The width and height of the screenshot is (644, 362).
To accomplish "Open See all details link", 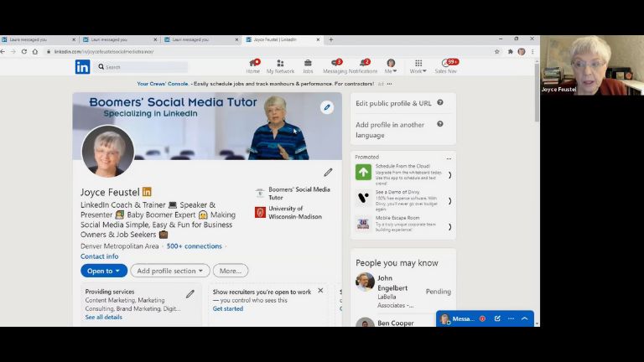I will (103, 317).
